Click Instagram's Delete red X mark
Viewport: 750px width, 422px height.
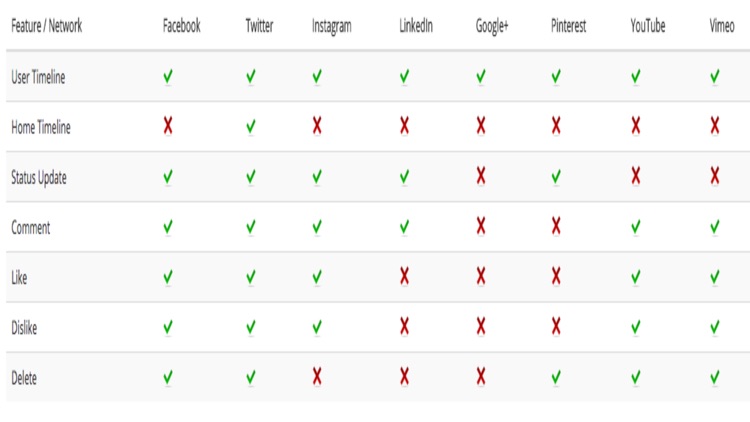tap(317, 377)
